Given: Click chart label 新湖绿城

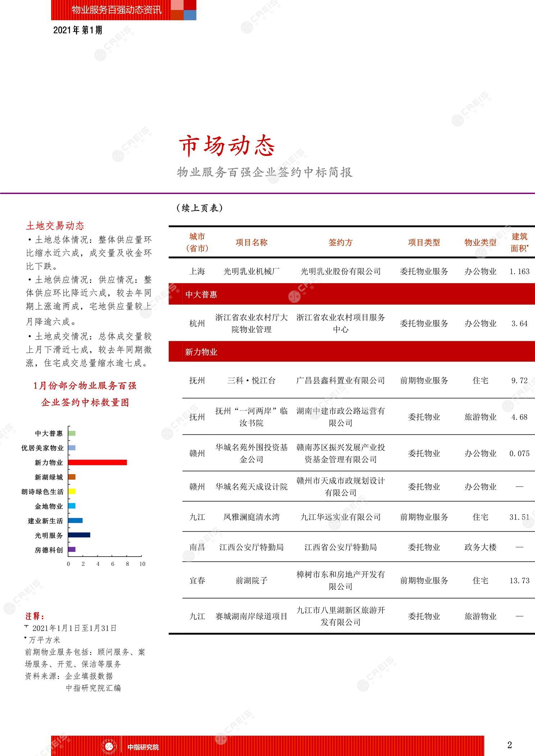Looking at the screenshot, I should [49, 477].
